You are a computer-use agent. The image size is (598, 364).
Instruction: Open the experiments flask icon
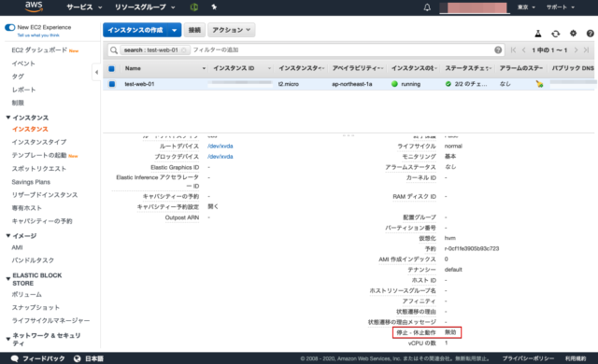538,34
